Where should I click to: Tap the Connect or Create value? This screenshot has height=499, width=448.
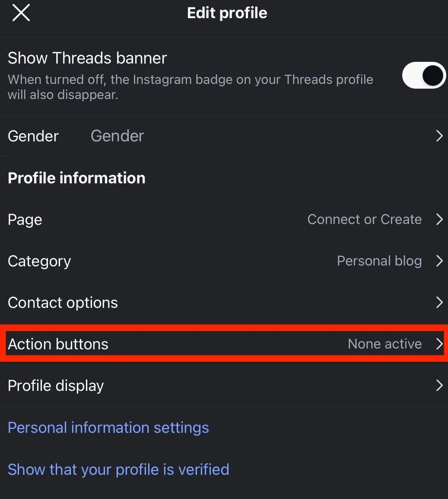364,219
